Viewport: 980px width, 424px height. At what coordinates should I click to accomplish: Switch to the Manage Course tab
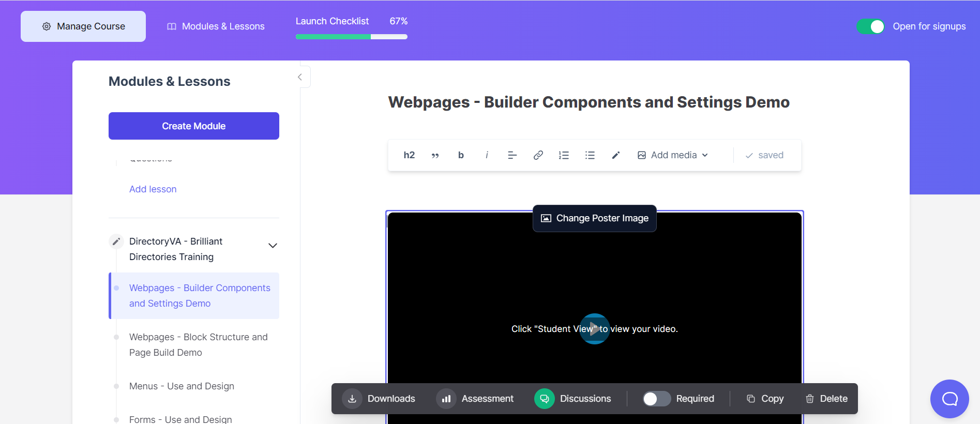click(83, 26)
